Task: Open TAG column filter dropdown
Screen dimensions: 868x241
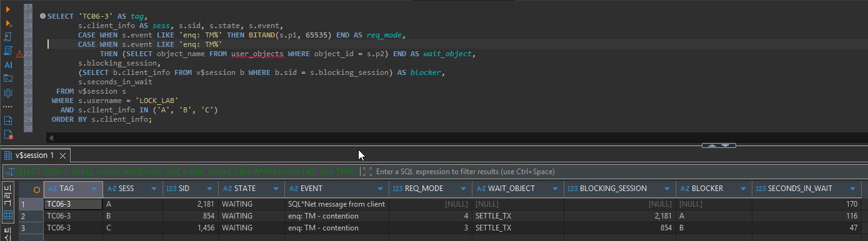Action: [94, 189]
